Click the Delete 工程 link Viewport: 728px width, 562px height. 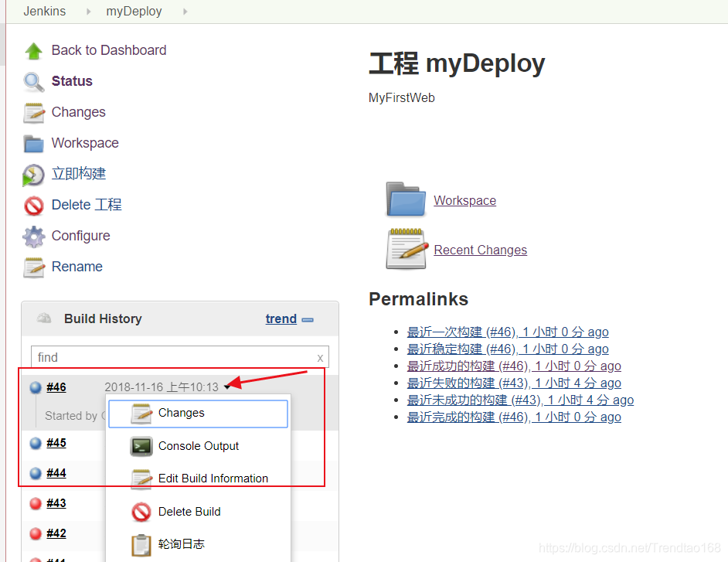tap(87, 205)
